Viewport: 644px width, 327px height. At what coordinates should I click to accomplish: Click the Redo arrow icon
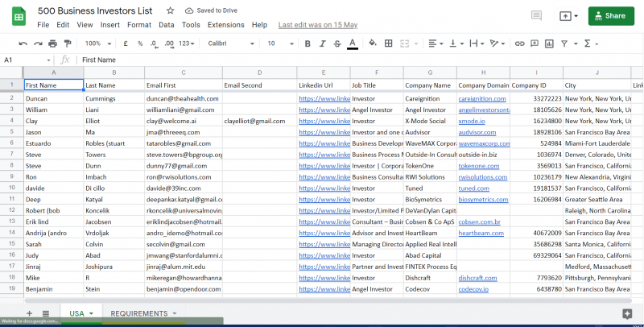click(38, 43)
